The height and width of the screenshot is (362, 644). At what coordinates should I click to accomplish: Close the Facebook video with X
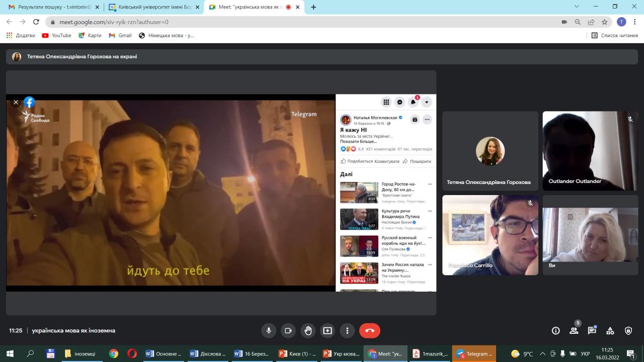[x=16, y=102]
